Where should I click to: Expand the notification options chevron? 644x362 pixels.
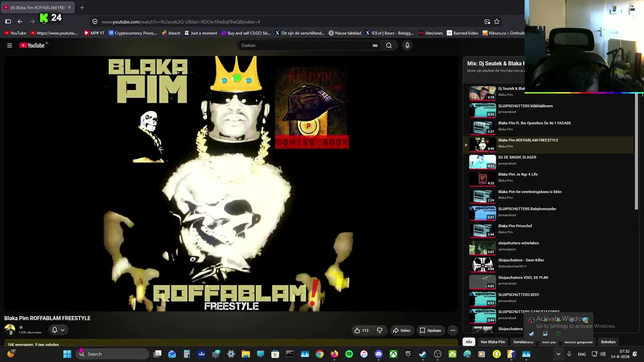[62, 330]
